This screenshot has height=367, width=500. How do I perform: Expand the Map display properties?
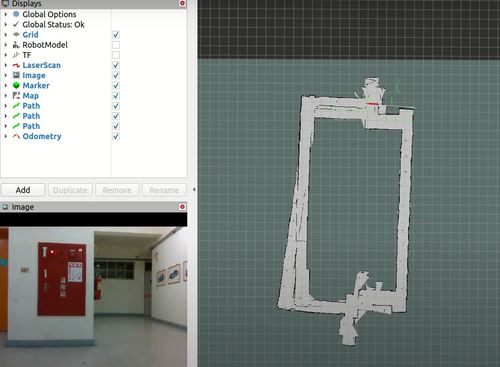[x=6, y=96]
